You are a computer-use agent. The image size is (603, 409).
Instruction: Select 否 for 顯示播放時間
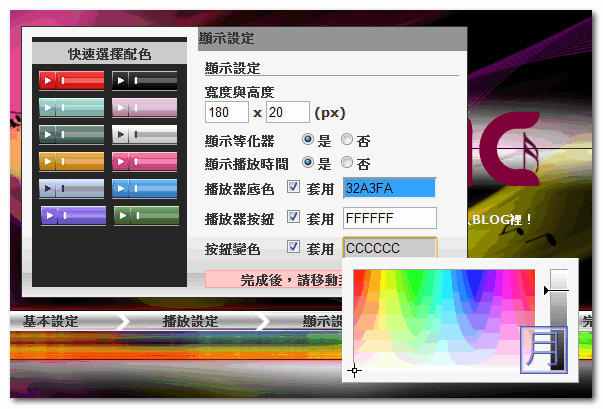point(347,163)
